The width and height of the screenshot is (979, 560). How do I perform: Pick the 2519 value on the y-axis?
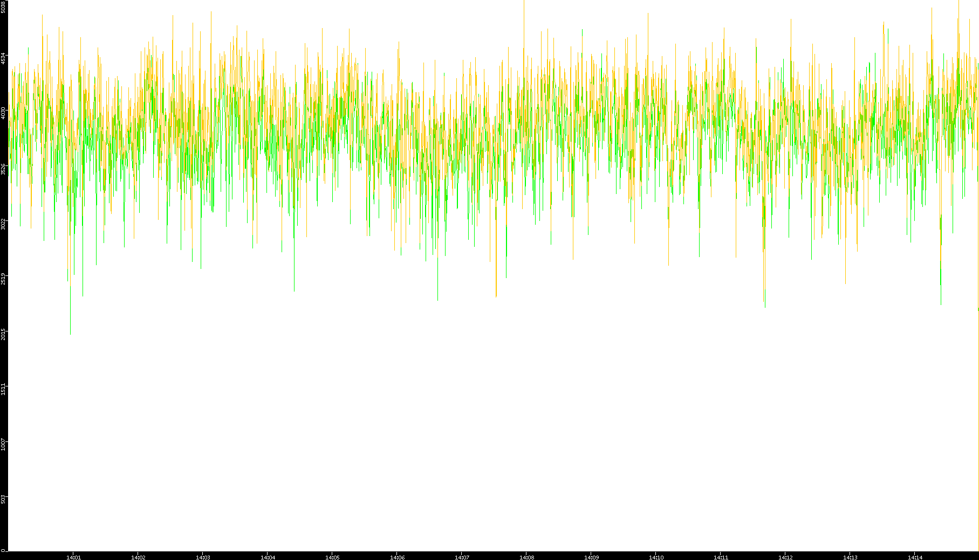(x=4, y=279)
